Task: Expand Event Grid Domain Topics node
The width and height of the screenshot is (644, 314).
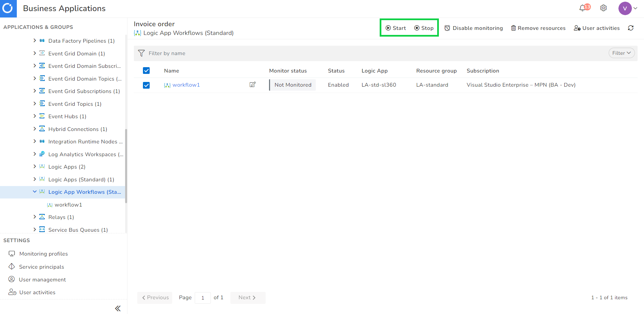Action: pos(35,78)
